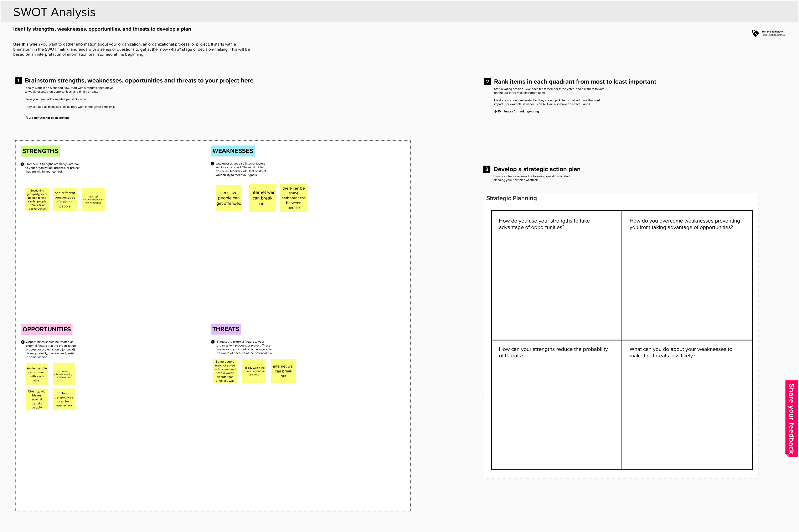Select the "sensitive people can get offended" sticky note

click(229, 198)
